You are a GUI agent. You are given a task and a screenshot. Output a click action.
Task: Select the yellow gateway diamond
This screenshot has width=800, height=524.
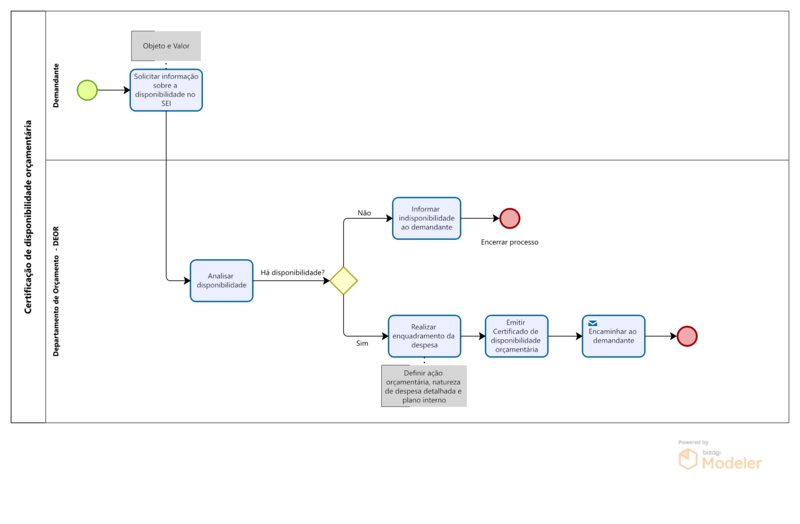pyautogui.click(x=344, y=281)
